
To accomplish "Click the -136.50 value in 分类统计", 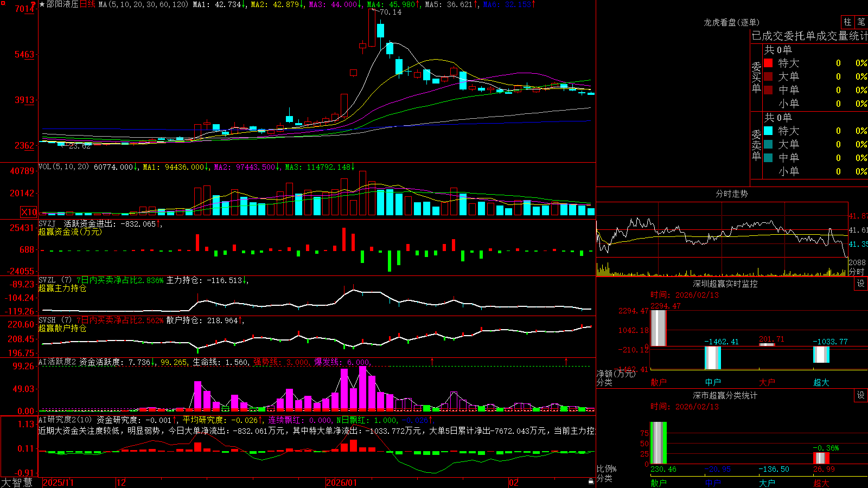I will click(x=774, y=469).
